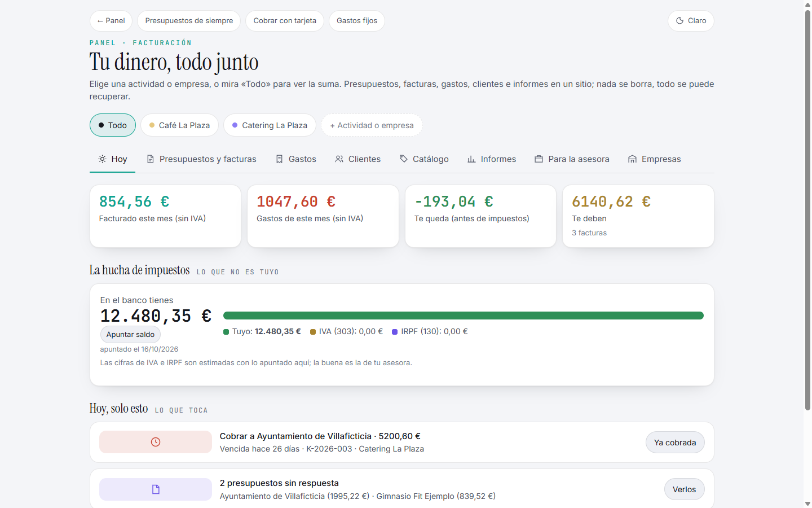Go back to Panel
The height and width of the screenshot is (508, 812).
click(111, 21)
